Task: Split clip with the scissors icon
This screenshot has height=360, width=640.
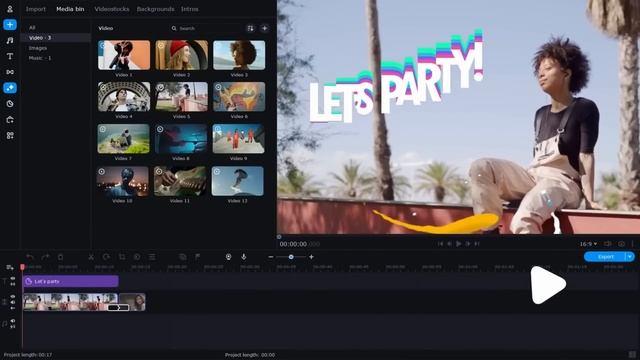Action: point(91,257)
